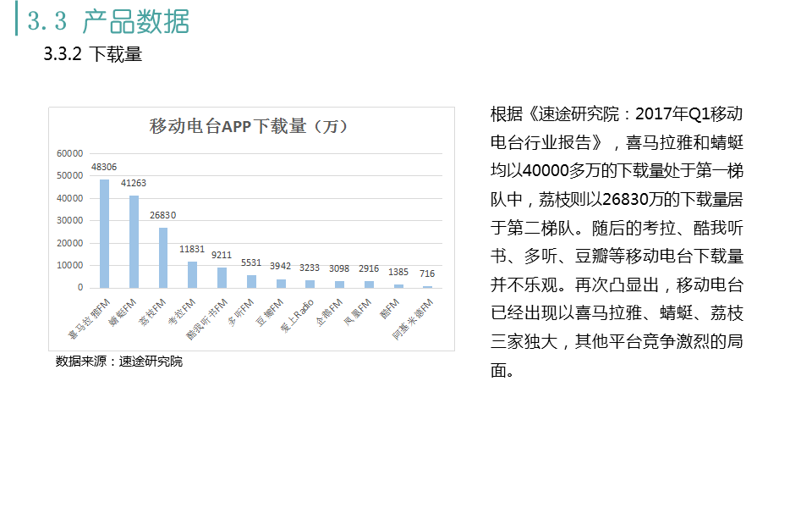The image size is (812, 508).
Task: Click the x-axis label '酷我听书FM'
Action: [206, 319]
